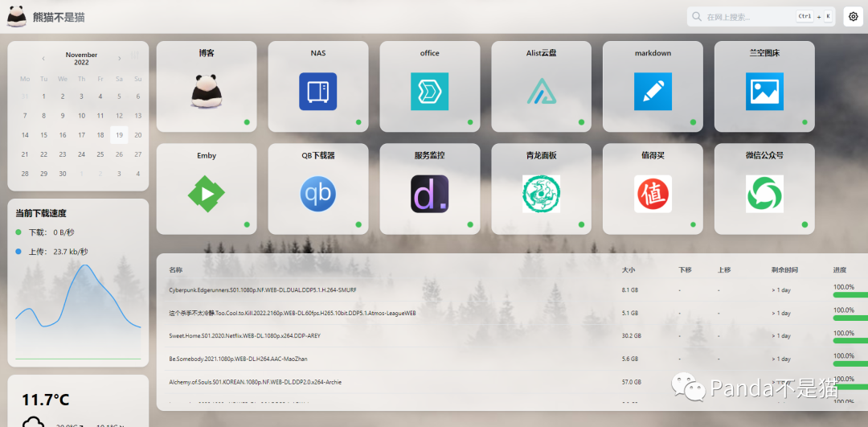This screenshot has height=427, width=868.
Task: Click the weather cloud icon
Action: 33,421
